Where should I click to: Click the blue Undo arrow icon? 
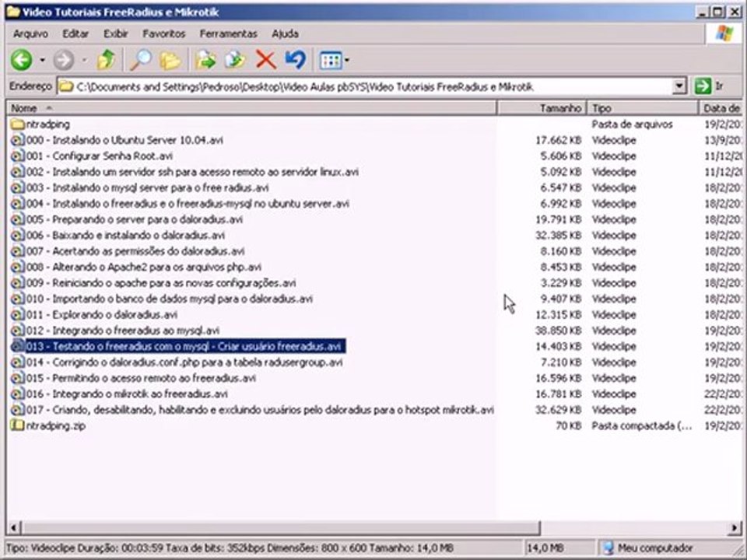pos(296,60)
